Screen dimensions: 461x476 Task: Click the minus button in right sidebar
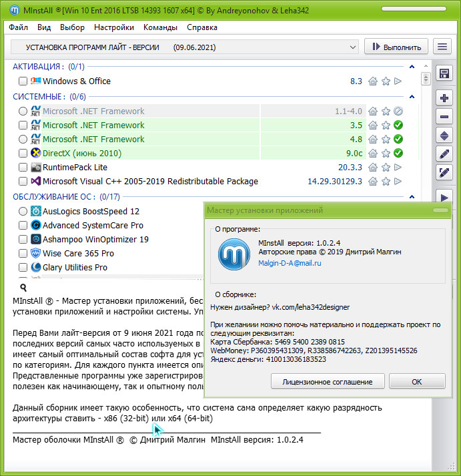point(444,117)
